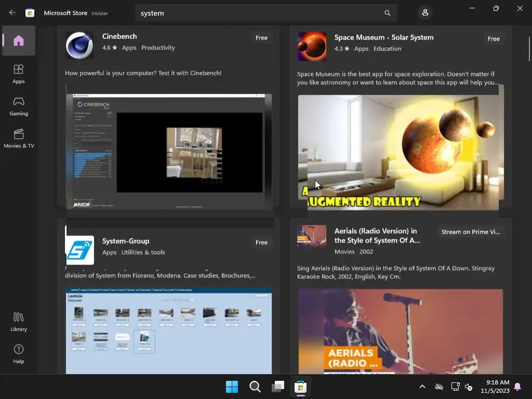Click Free button for System-Group
532x399 pixels.
261,242
